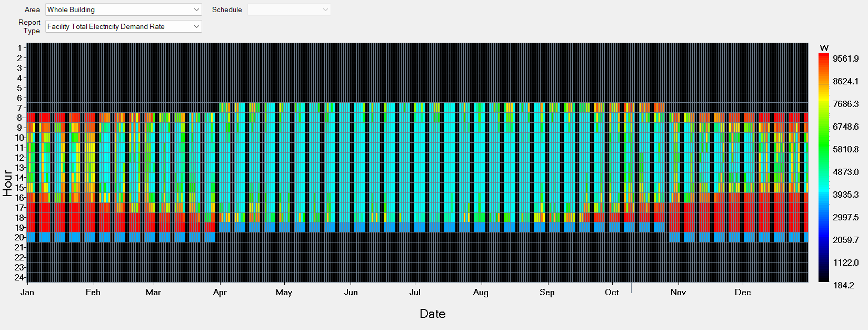868x330 pixels.
Task: Click the 4873.0 legend value
Action: click(845, 172)
